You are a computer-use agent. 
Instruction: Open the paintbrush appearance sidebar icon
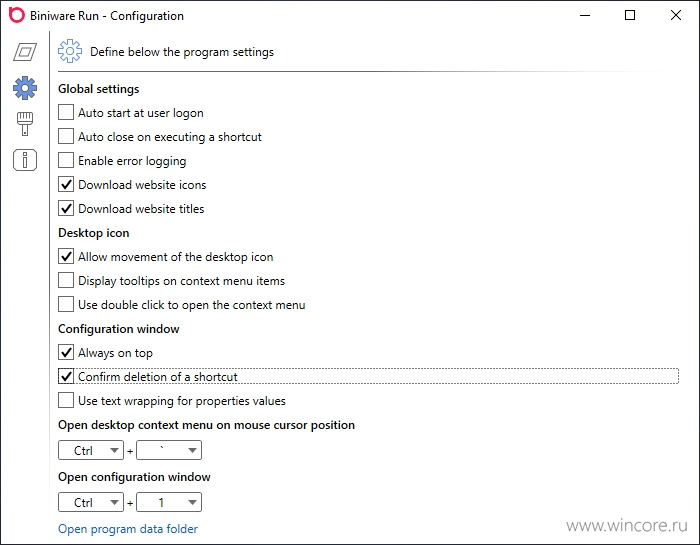tap(25, 124)
